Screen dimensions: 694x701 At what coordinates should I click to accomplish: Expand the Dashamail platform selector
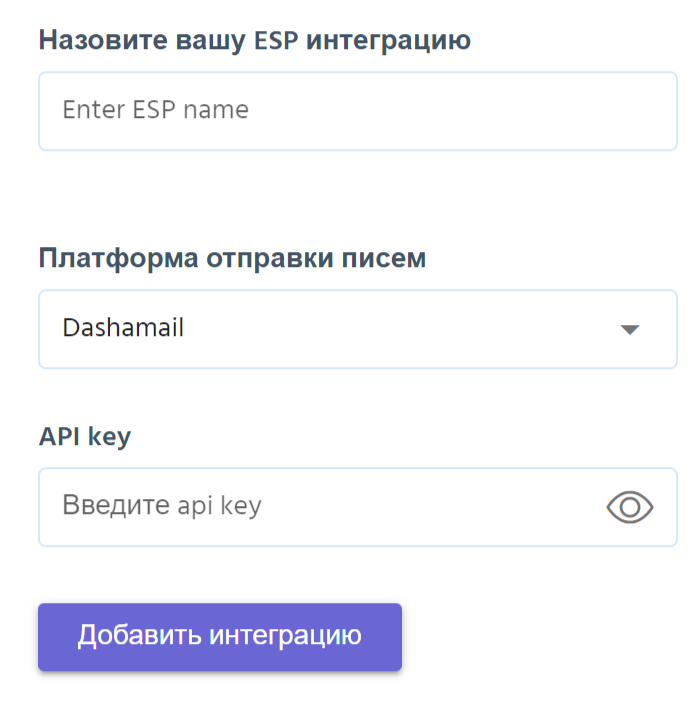357,329
